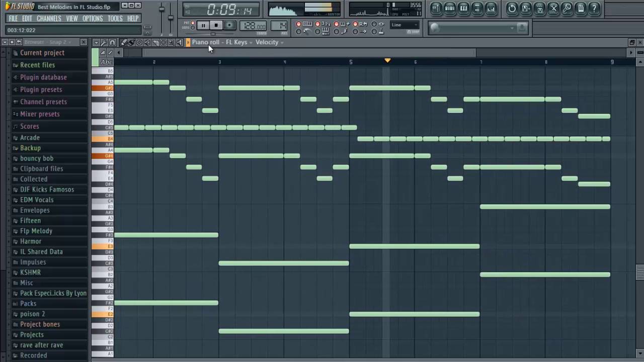Viewport: 644px width, 362px height.
Task: Open Plugin database in browser
Action: coord(43,77)
